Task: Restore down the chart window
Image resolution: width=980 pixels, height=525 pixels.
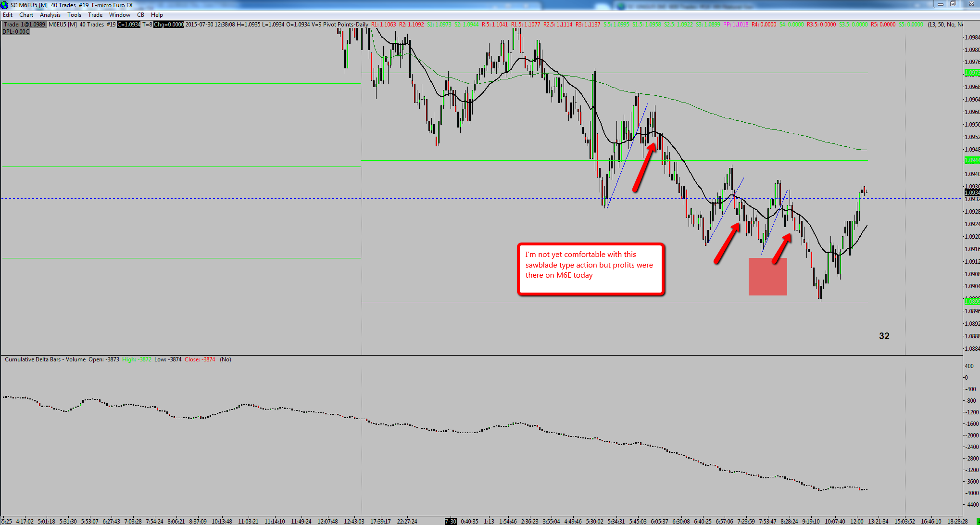Action: (x=953, y=4)
